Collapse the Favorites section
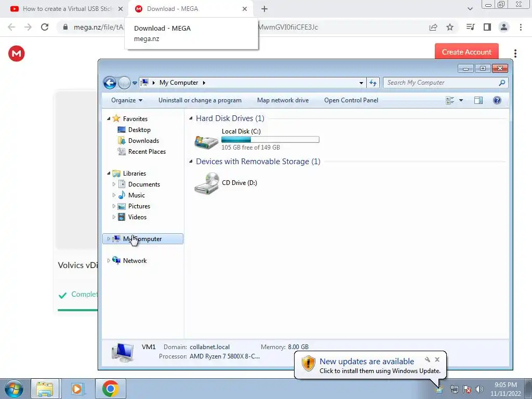The image size is (532, 399). 109,119
